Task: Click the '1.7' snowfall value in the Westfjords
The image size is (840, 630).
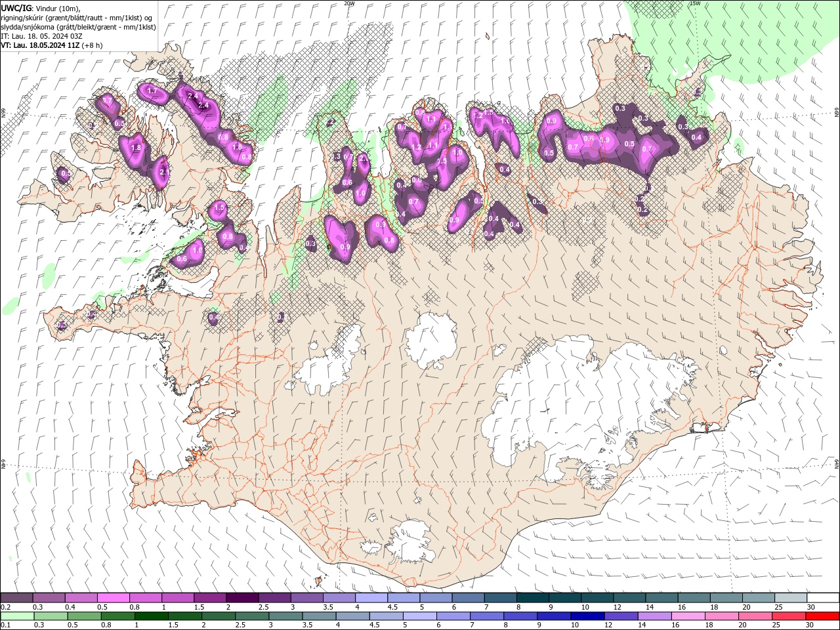Action: pos(152,91)
